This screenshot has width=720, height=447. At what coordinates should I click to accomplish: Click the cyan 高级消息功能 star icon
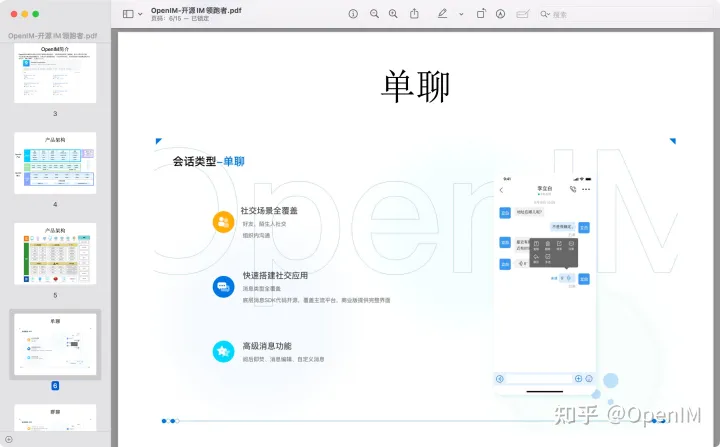224,351
